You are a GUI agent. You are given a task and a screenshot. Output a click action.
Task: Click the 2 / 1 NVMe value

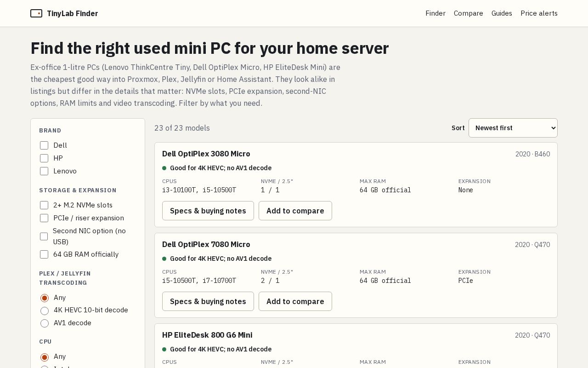pyautogui.click(x=270, y=281)
